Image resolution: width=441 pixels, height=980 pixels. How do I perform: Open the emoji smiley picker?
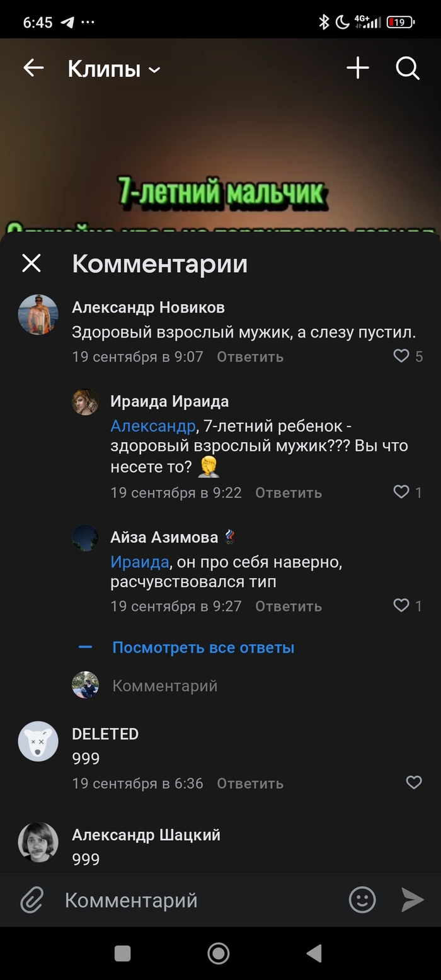362,900
